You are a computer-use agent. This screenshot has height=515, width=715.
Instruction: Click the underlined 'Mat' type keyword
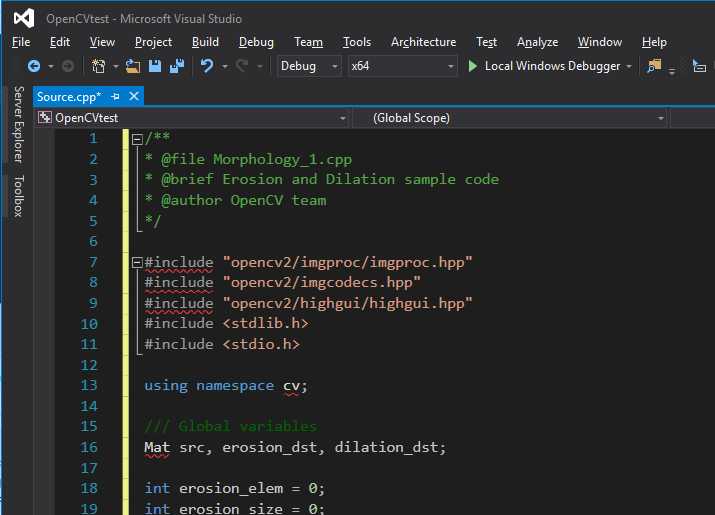[157, 447]
